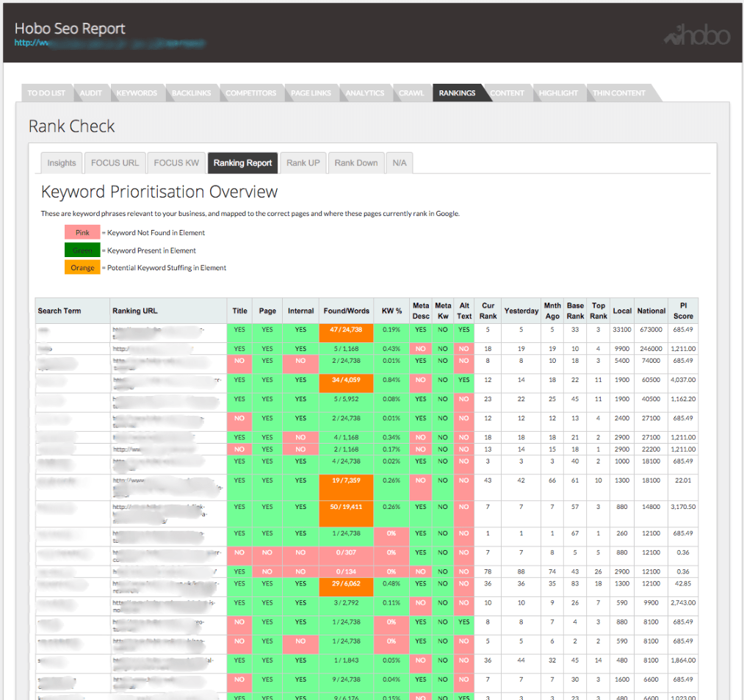Click the hobo logo in the header
The image size is (744, 700).
point(696,35)
